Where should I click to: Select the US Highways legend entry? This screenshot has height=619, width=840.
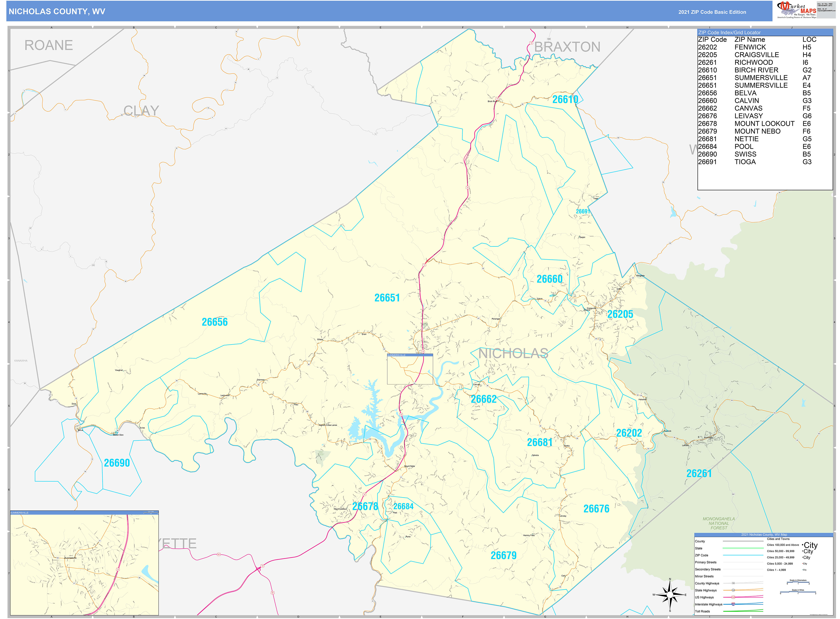[729, 597]
